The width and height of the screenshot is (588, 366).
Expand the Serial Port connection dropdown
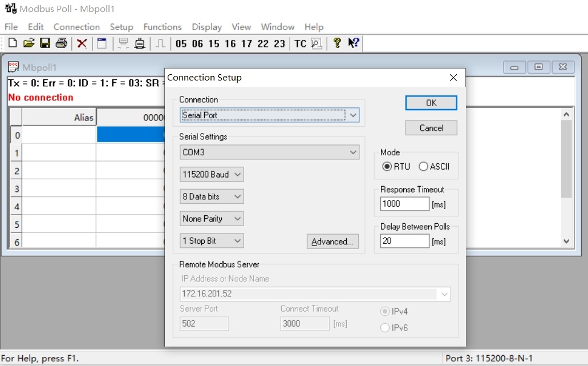pyautogui.click(x=353, y=115)
